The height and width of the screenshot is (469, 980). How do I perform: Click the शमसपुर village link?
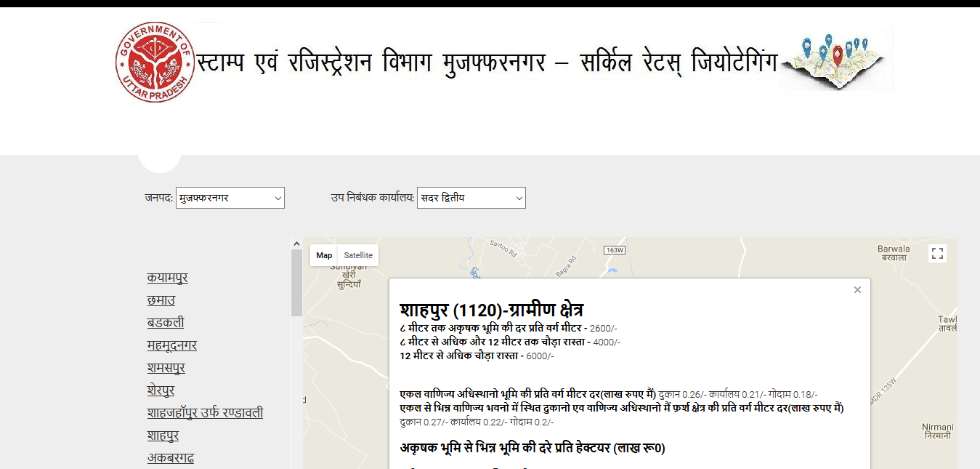(166, 368)
